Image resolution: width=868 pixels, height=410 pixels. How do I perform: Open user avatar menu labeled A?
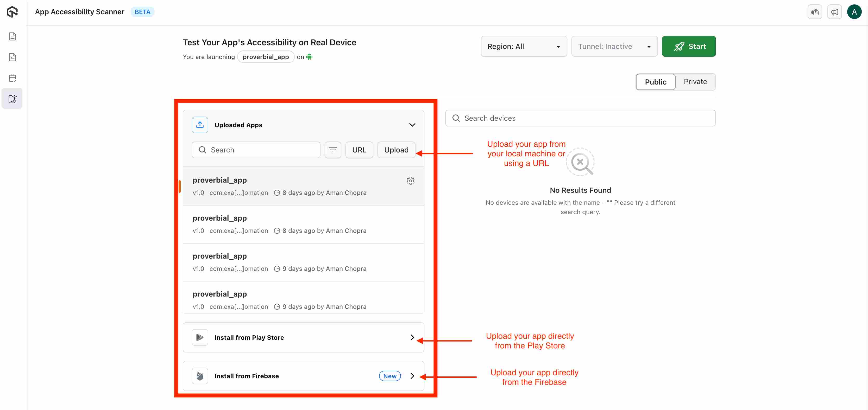[x=854, y=12]
